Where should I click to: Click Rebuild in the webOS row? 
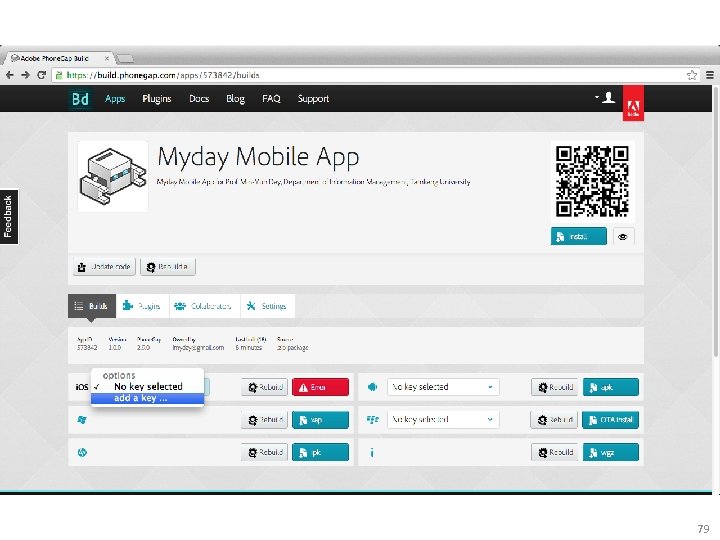265,452
